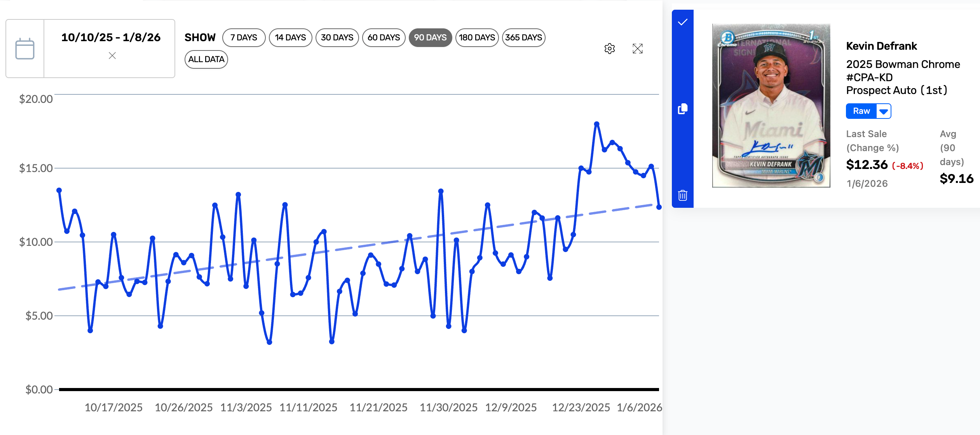Click the copy card icon
The image size is (980, 435).
683,109
